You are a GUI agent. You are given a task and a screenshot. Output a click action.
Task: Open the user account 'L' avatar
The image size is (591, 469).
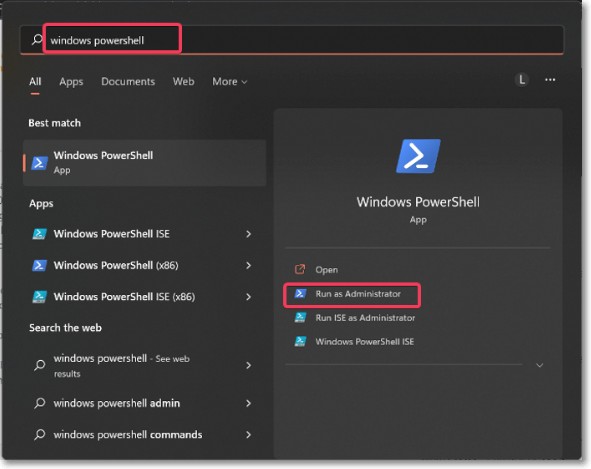[x=522, y=80]
